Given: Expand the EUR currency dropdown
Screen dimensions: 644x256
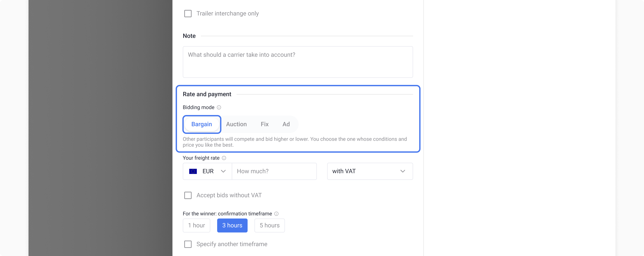Looking at the screenshot, I should (x=208, y=171).
